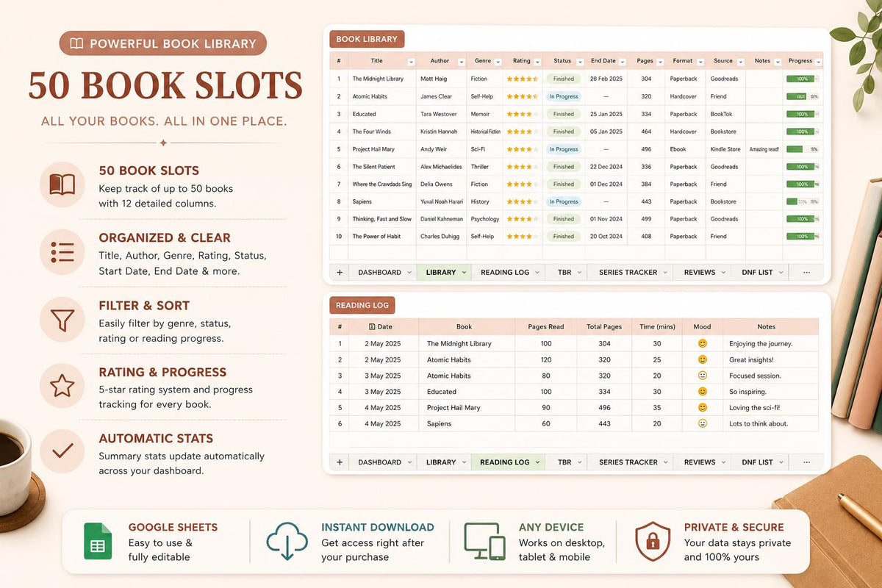This screenshot has width=882, height=588.
Task: Open the Format column filter arrow
Action: click(x=700, y=62)
